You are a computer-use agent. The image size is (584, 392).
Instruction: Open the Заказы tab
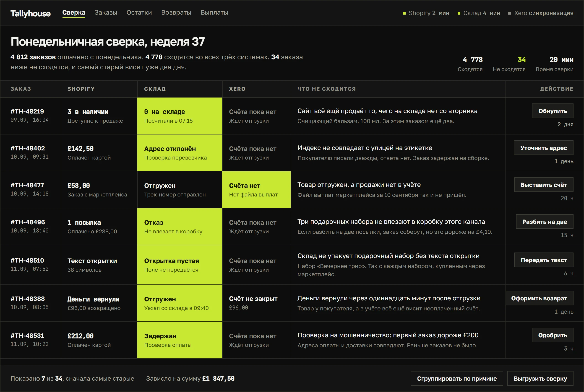106,13
